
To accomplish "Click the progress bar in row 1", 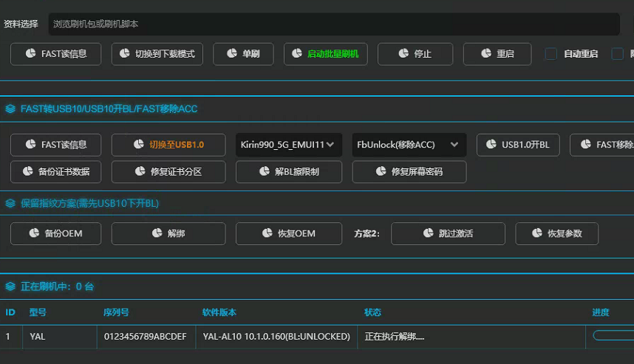I will (613, 336).
